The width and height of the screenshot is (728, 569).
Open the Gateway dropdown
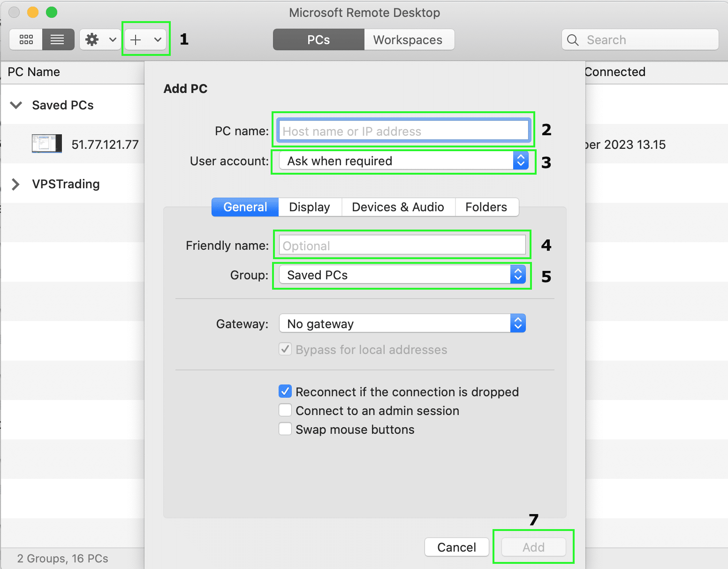pyautogui.click(x=402, y=323)
